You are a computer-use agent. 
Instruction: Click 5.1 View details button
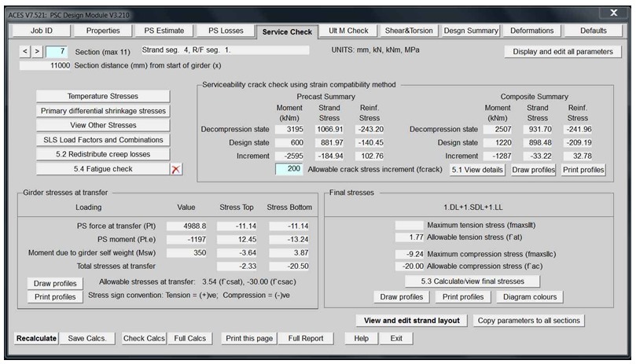coord(480,169)
